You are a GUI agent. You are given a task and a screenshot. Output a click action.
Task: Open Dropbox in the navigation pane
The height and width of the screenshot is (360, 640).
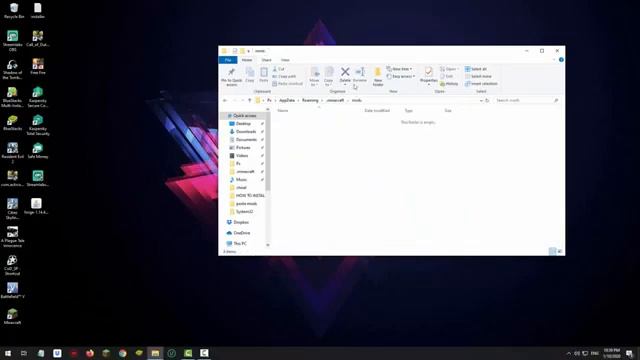click(x=241, y=222)
